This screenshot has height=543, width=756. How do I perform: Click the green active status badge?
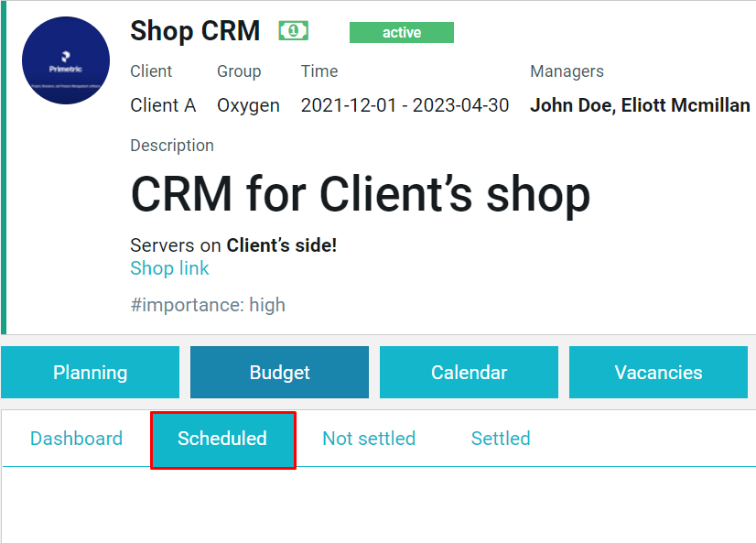[x=402, y=32]
